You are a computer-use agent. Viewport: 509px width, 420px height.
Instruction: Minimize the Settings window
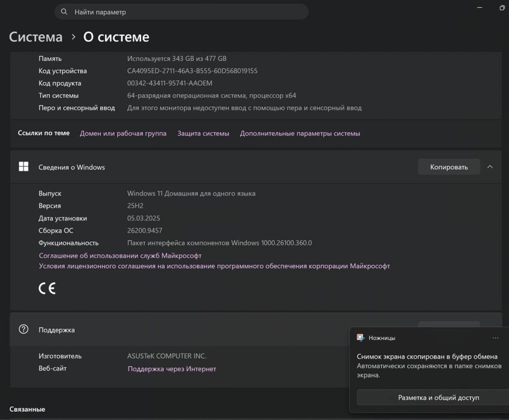480,7
